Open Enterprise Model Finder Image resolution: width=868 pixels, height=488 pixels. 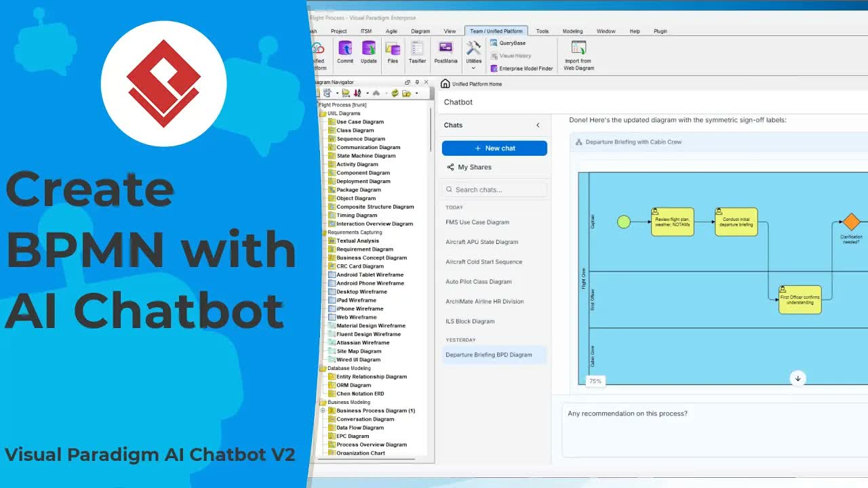(521, 68)
